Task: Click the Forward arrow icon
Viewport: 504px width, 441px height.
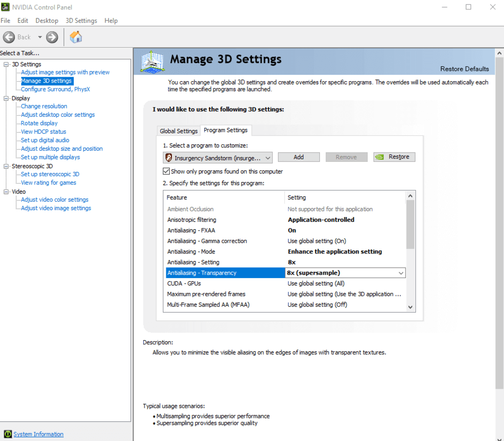Action: [x=52, y=37]
